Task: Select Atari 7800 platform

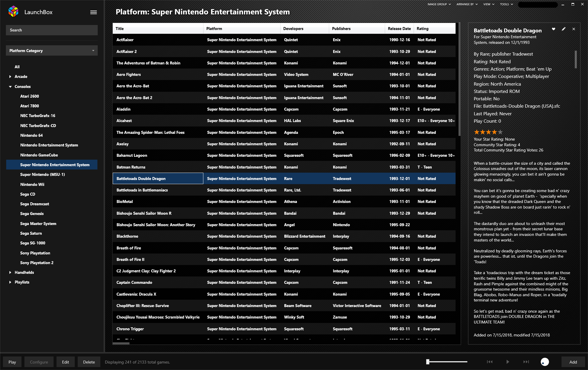Action: point(29,106)
